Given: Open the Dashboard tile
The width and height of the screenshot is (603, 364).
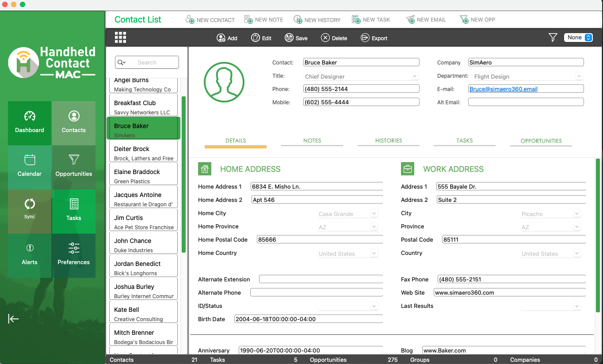Looking at the screenshot, I should [30, 123].
